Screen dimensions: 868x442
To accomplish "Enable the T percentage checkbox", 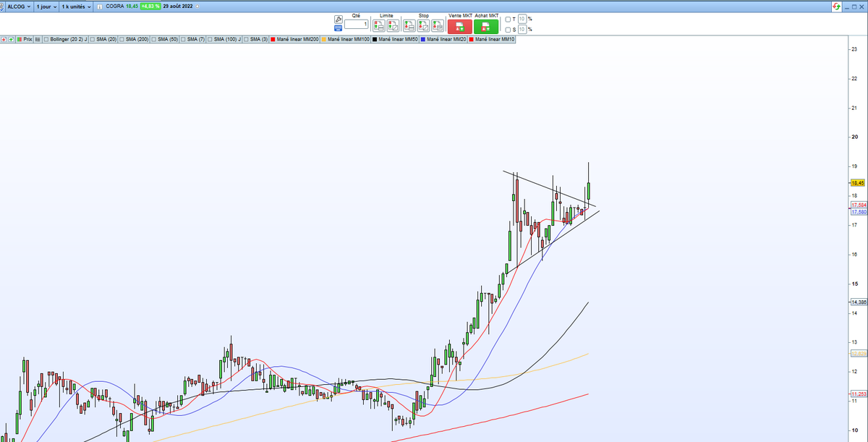I will click(x=509, y=20).
